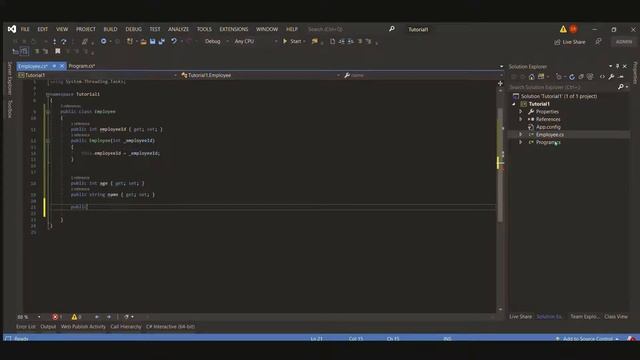Image resolution: width=640 pixels, height=360 pixels.
Task: Click the Undo arrow icon
Action: (x=174, y=41)
